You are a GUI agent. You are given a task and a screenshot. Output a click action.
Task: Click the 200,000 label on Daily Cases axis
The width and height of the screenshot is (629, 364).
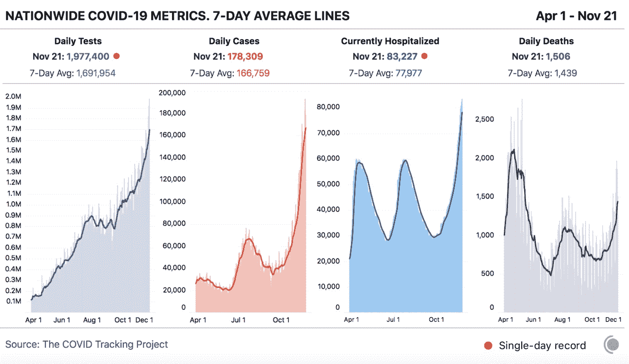[173, 92]
